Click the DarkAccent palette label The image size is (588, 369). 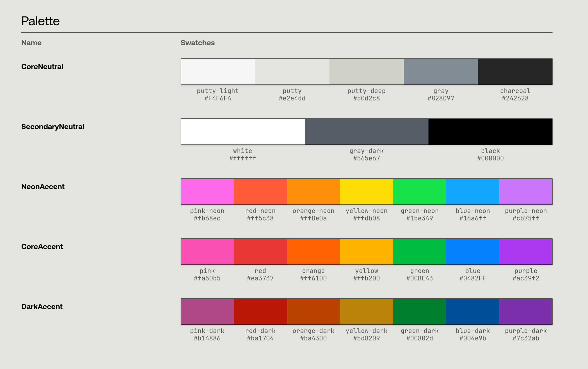42,307
